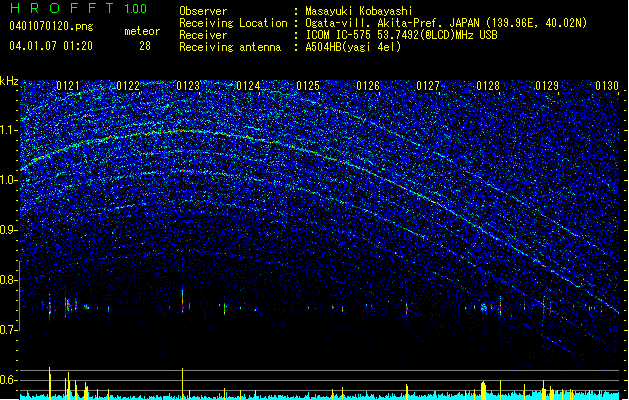Click the 0124 time marker
Image resolution: width=629 pixels, height=400 pixels.
click(x=248, y=86)
